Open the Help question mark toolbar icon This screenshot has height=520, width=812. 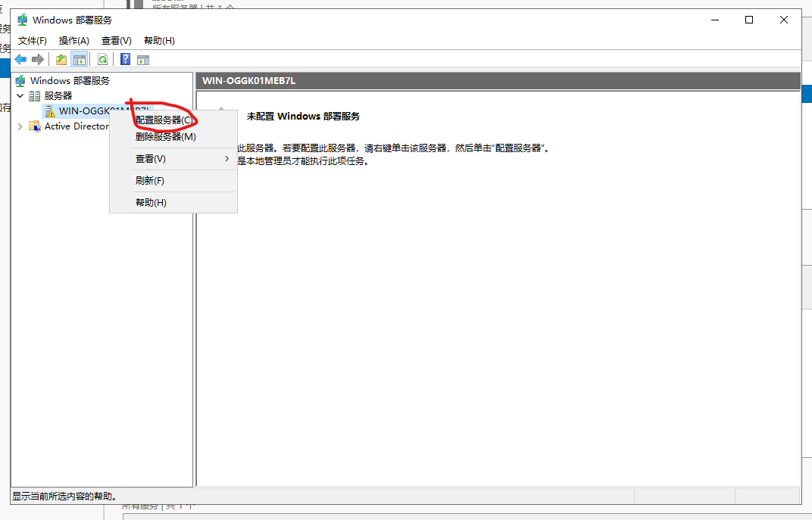pyautogui.click(x=125, y=59)
